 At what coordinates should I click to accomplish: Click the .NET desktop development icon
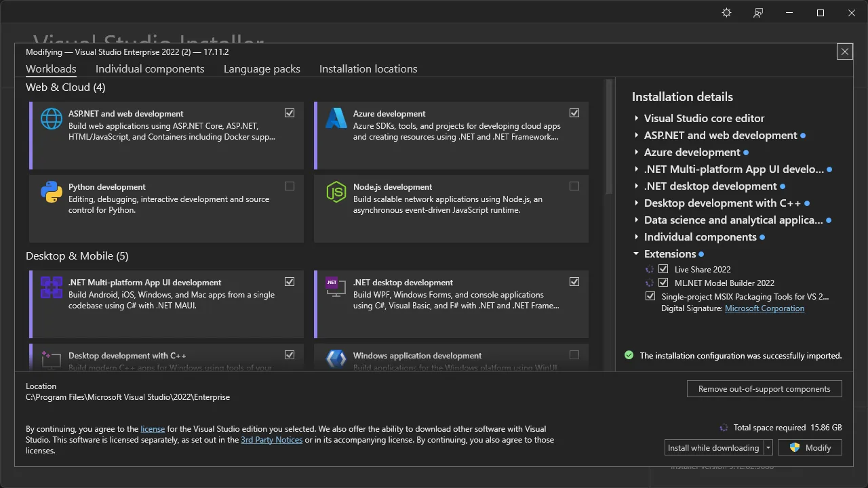tap(336, 287)
